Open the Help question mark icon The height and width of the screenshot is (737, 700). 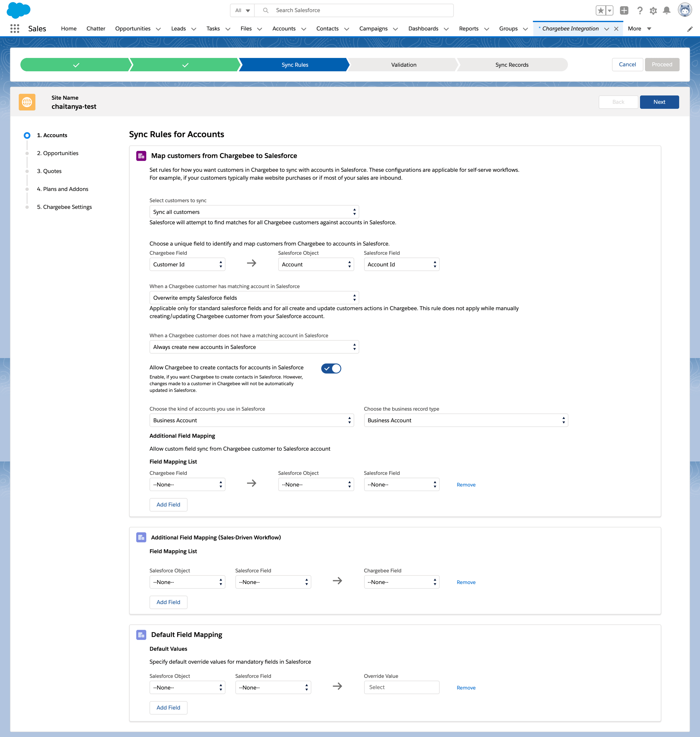point(640,11)
